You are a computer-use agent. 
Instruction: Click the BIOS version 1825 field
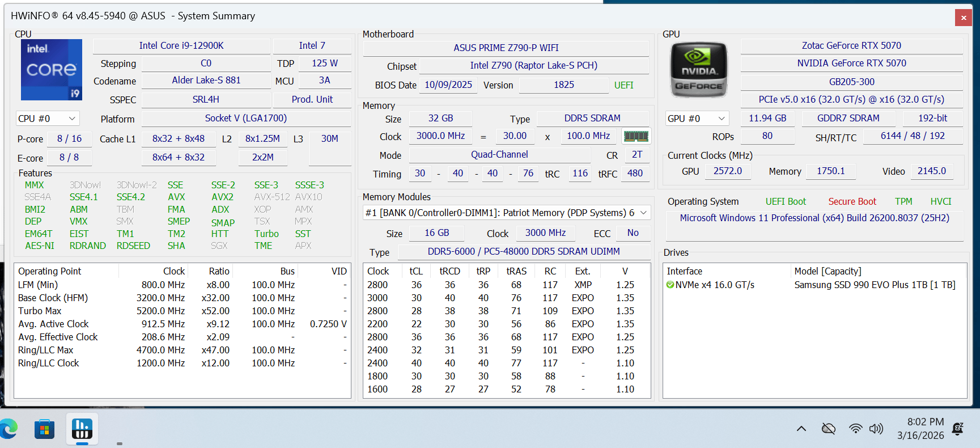564,84
